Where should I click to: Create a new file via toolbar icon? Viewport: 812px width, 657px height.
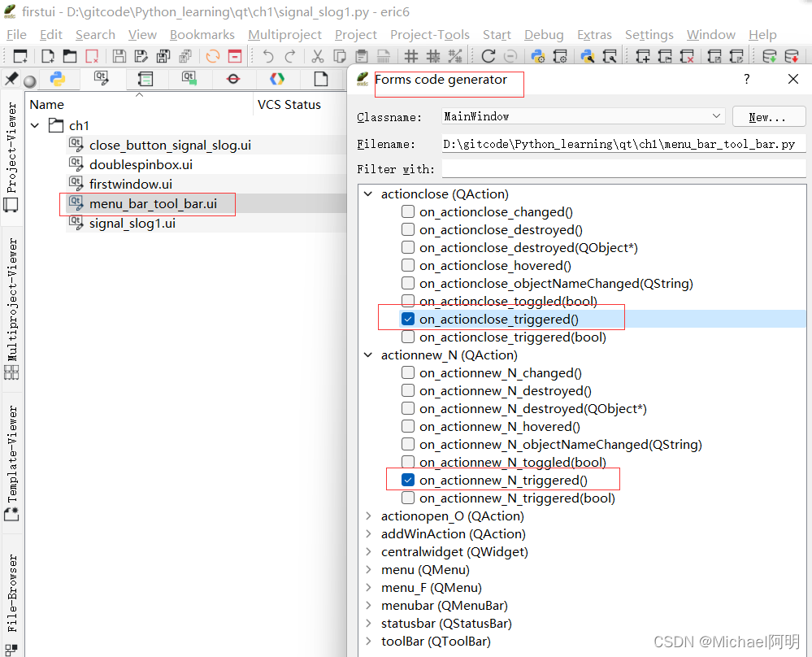tap(48, 56)
